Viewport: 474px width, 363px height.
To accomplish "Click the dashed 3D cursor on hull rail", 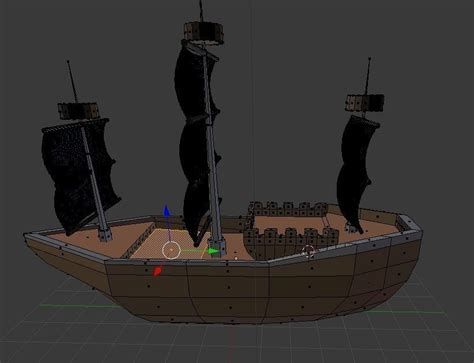I will pos(309,251).
